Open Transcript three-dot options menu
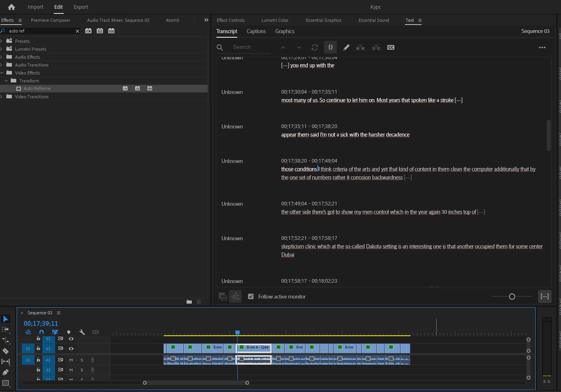561x392 pixels. 542,47
